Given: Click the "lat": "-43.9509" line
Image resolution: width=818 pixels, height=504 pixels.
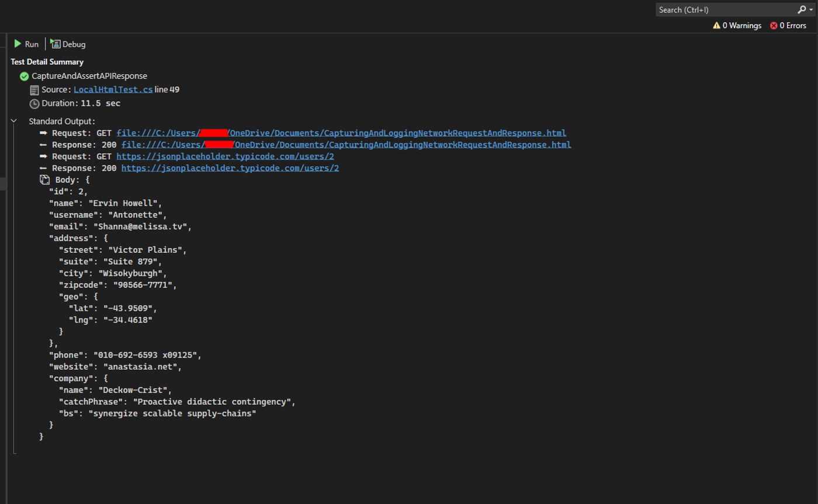Looking at the screenshot, I should coord(113,308).
